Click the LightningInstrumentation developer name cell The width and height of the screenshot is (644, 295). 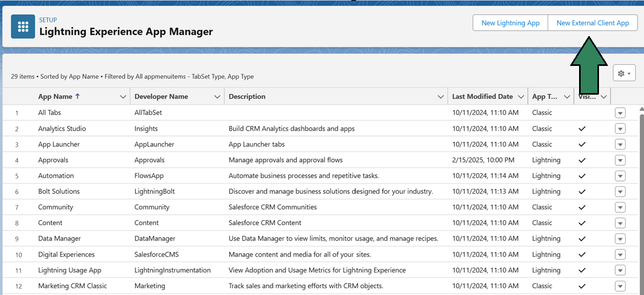click(173, 270)
